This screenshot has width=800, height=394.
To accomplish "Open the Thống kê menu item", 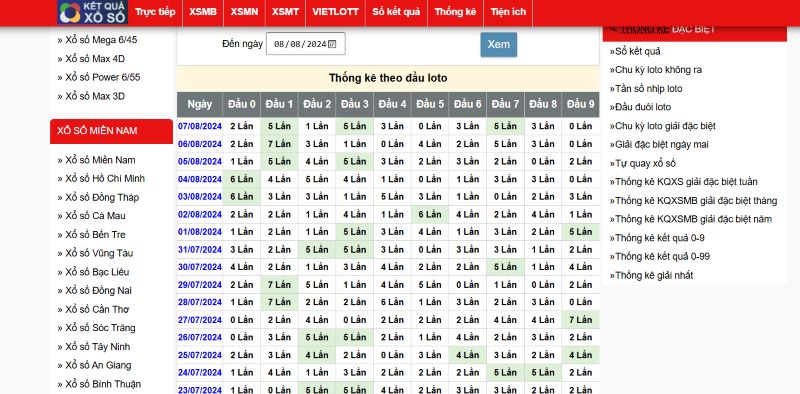I will 455,12.
